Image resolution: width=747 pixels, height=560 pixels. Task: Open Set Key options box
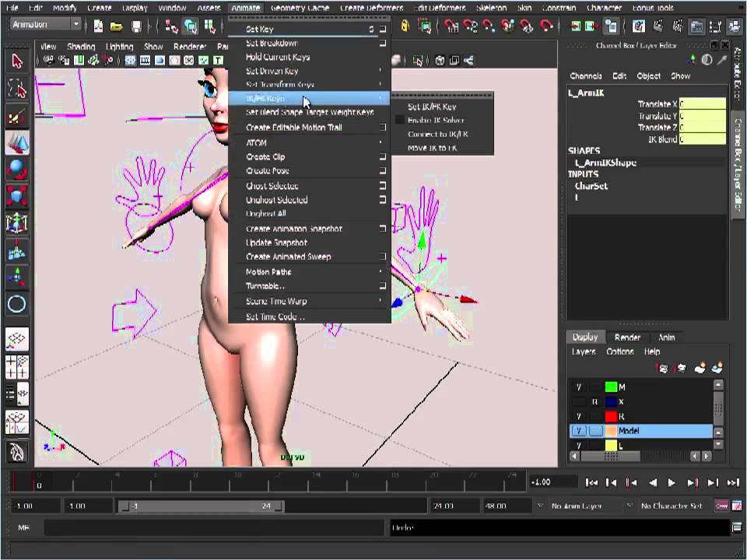383,29
